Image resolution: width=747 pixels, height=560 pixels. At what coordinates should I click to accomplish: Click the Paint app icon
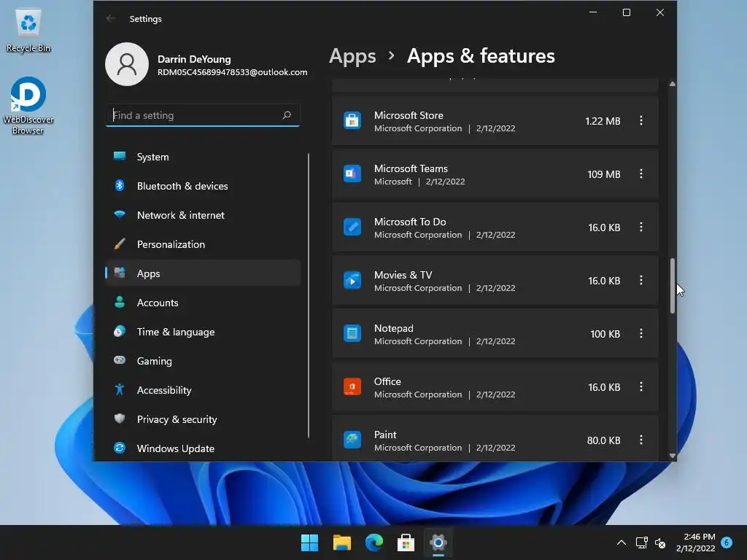[x=352, y=440]
